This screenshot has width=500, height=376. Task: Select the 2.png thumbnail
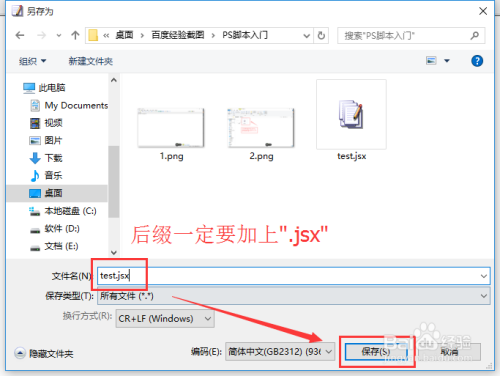261,128
